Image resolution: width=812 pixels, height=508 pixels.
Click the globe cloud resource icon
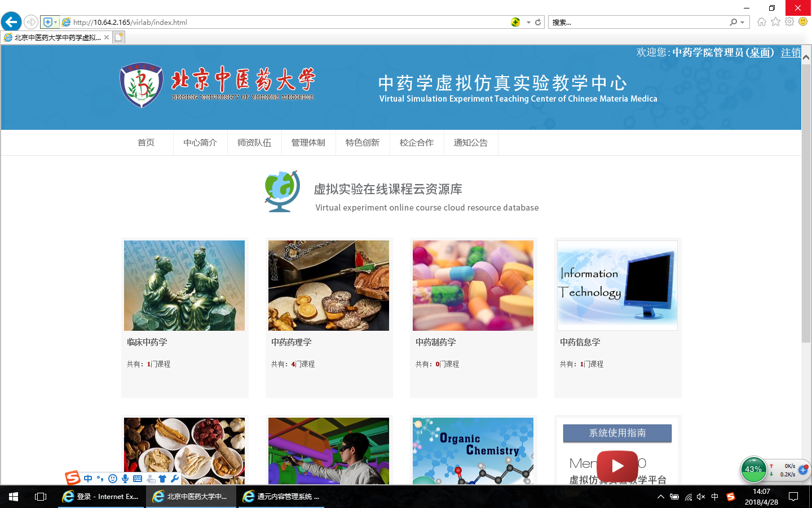pyautogui.click(x=283, y=191)
